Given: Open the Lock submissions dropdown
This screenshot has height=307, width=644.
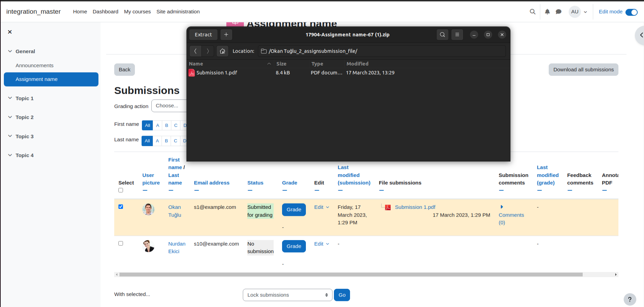Looking at the screenshot, I should tap(287, 295).
